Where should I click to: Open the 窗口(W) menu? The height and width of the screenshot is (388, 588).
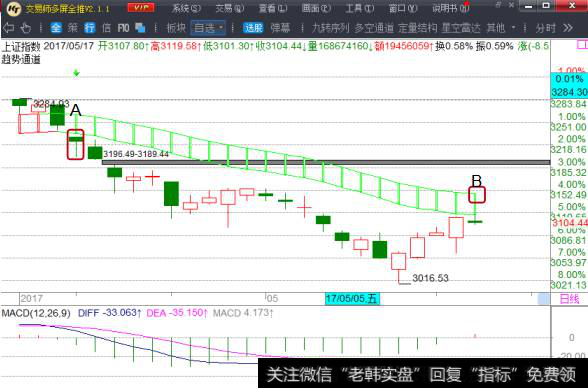(403, 8)
